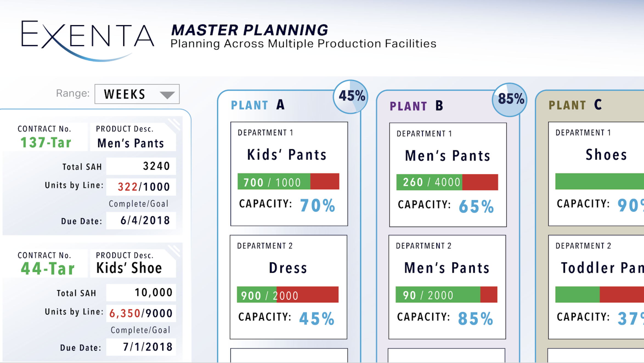Screen dimensions: 644x363
Task: Click Plant A 45% capacity circle
Action: pyautogui.click(x=351, y=97)
